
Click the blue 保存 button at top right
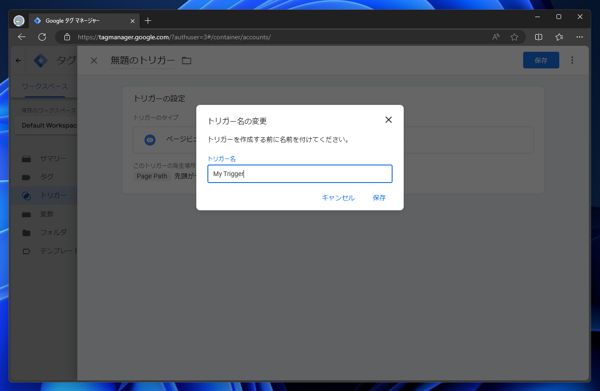pyautogui.click(x=541, y=60)
